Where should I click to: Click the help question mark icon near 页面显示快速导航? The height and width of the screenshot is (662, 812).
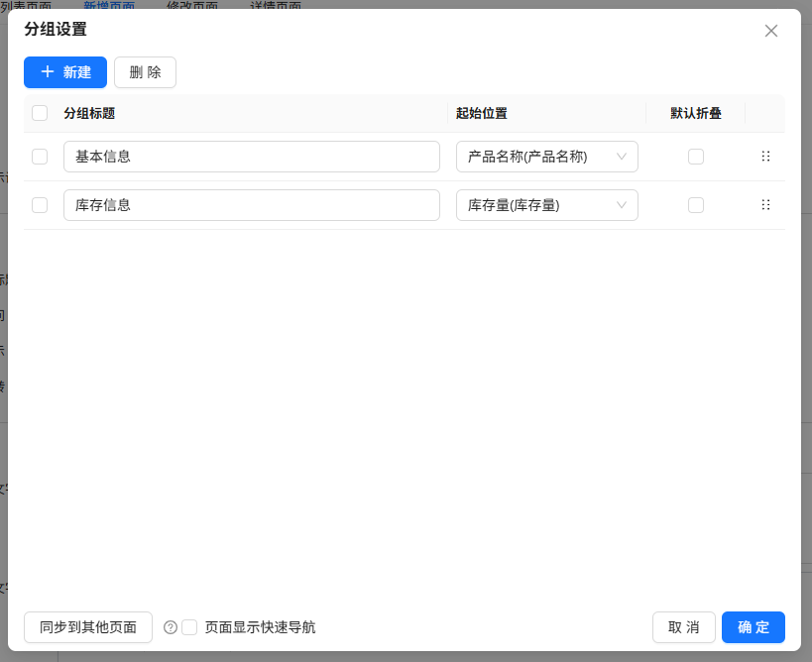[171, 627]
